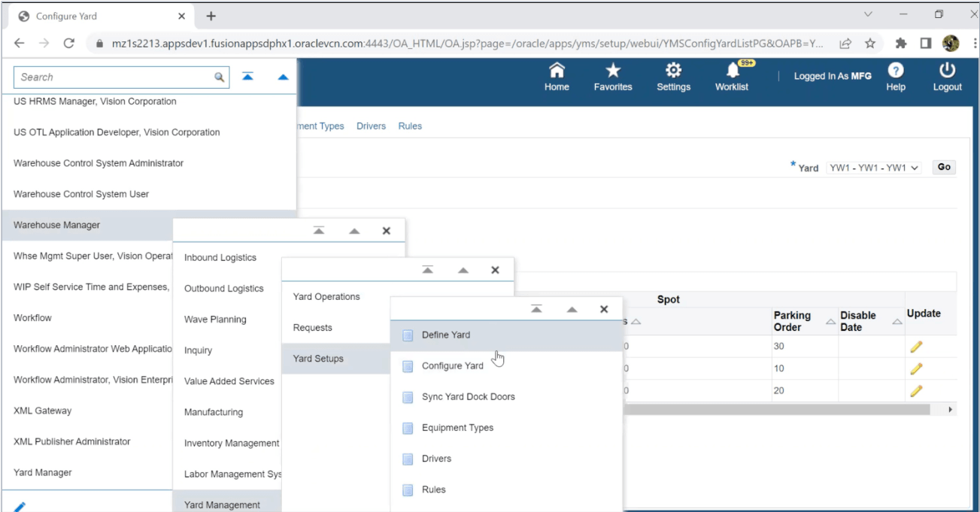Image resolution: width=980 pixels, height=512 pixels.
Task: Click the collapse-all arrow beside the navigator search
Action: 247,77
